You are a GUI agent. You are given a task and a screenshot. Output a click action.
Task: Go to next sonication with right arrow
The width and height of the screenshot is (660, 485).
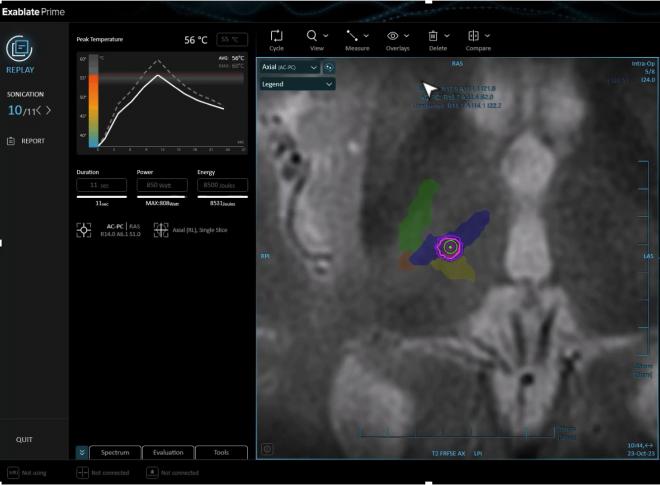pos(48,110)
